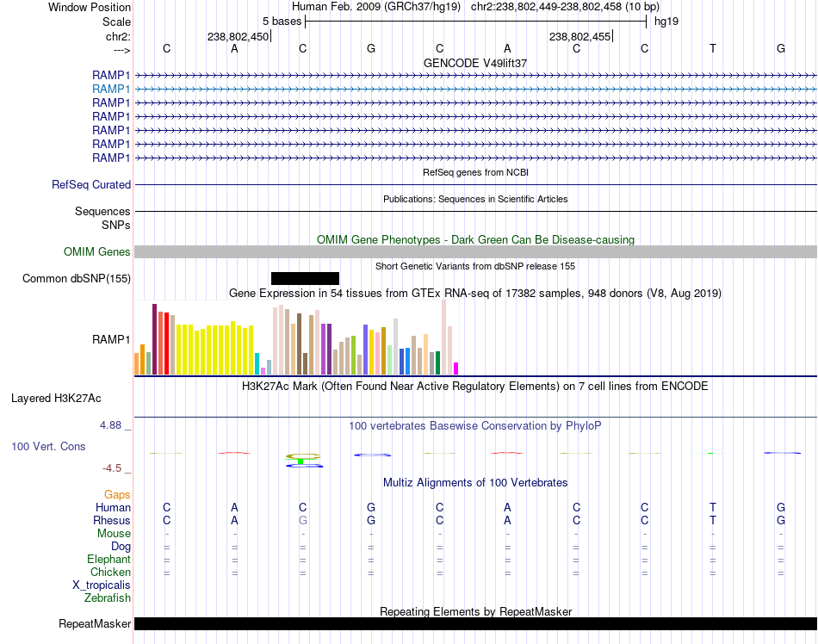
Task: Click the GENCODE V49lift37 track title
Action: pos(475,63)
